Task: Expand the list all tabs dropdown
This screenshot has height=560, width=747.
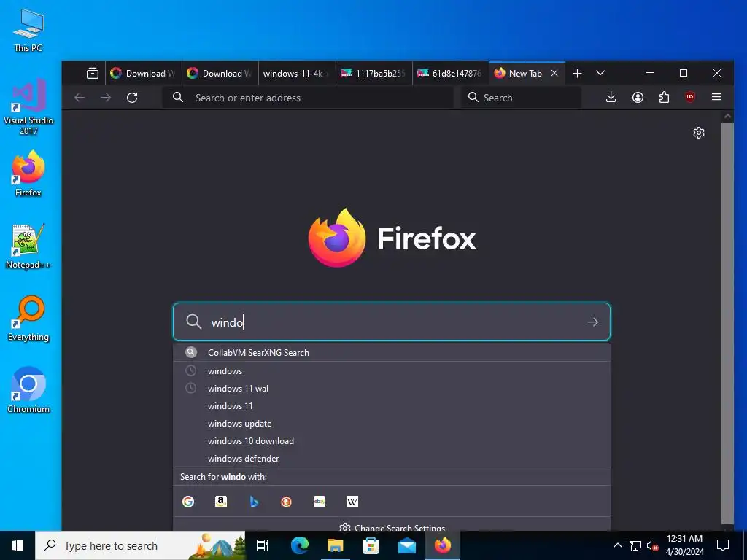Action: click(x=600, y=74)
